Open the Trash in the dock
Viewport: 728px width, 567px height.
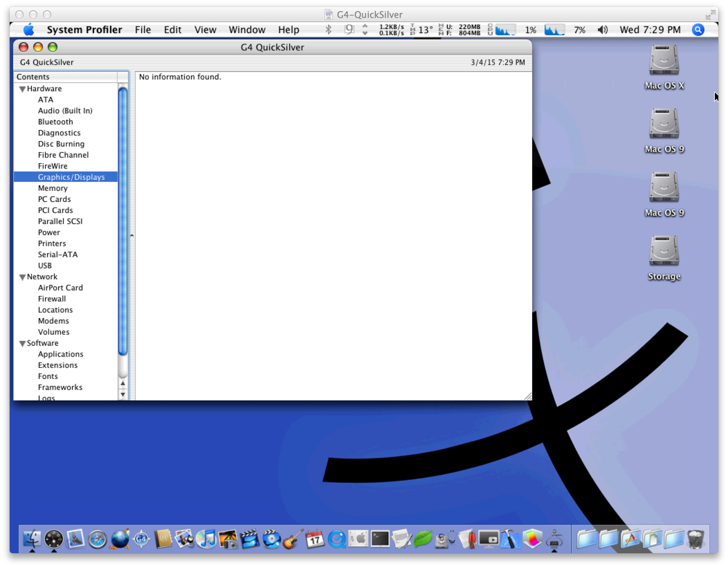(695, 539)
